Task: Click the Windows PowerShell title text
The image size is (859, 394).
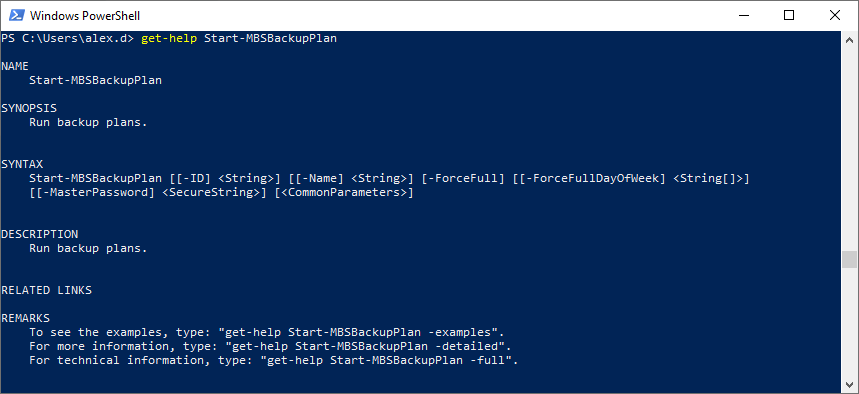Action: 85,16
